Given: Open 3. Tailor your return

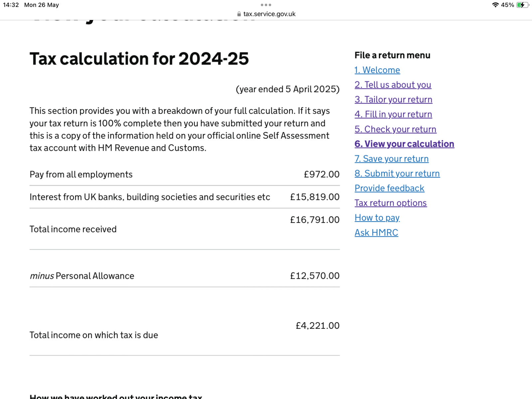Looking at the screenshot, I should 393,99.
